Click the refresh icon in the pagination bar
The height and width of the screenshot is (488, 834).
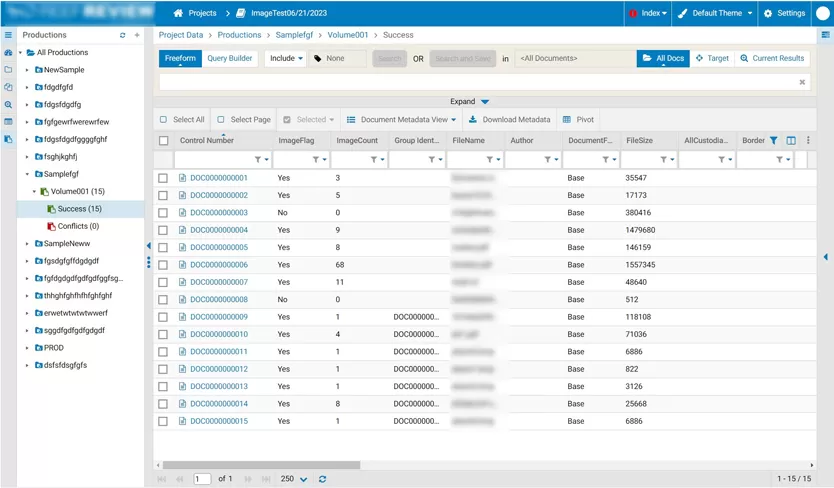[x=322, y=479]
